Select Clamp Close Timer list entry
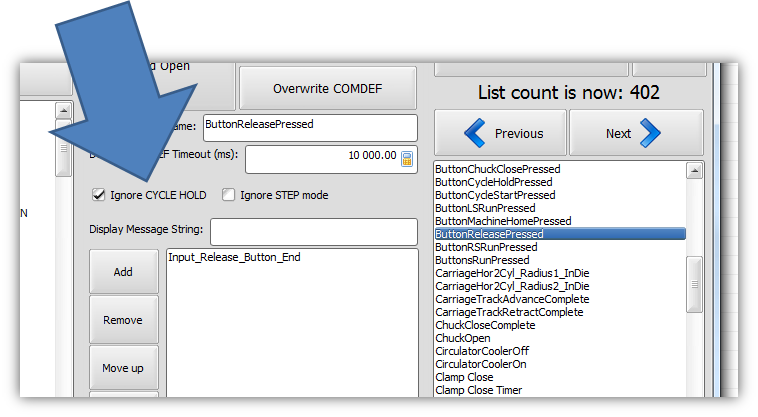The height and width of the screenshot is (417, 758). coord(478,390)
